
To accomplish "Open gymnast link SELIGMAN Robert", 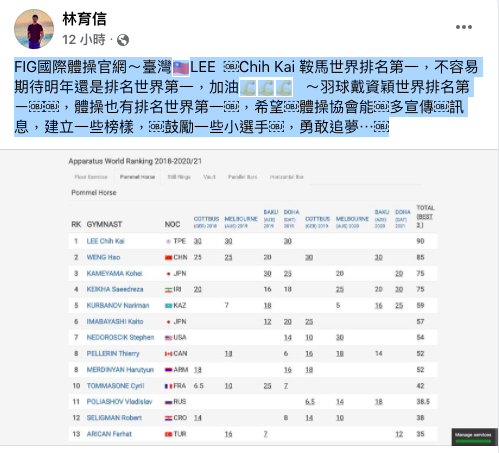I will 114,418.
